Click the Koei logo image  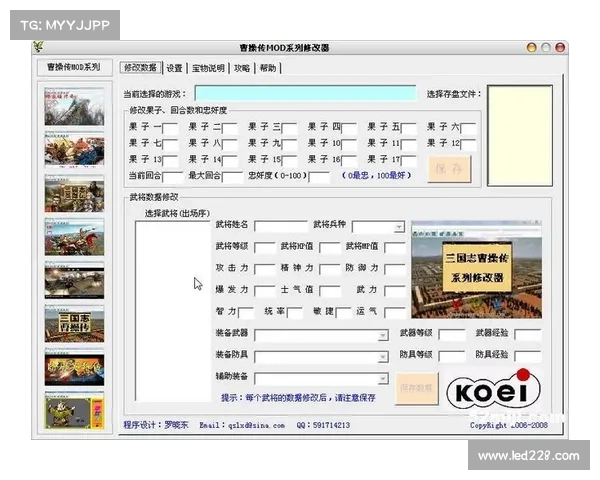(494, 390)
